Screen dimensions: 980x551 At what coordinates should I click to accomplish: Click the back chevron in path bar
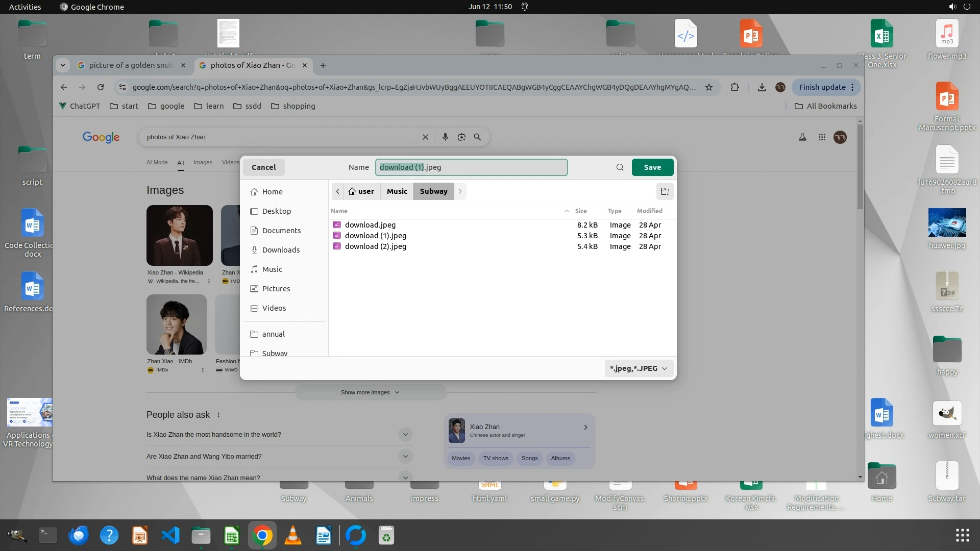tap(337, 191)
